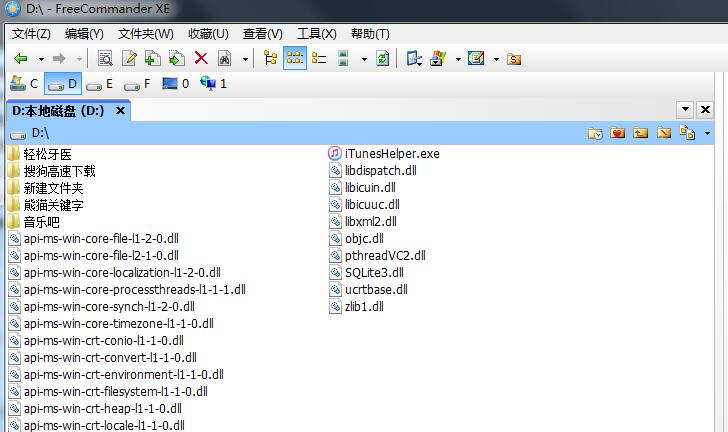Click the View file magnifier icon
Screen dimensions: 728x432
[105, 59]
